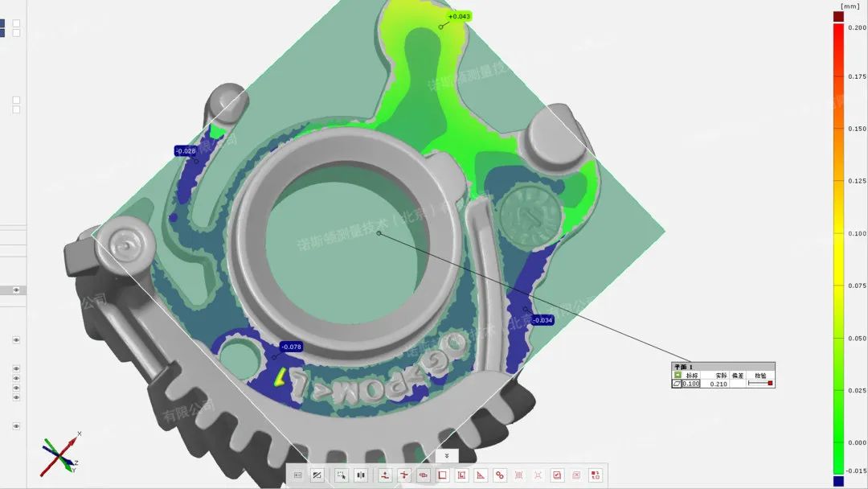
Task: Click the +0.043 deviation label
Action: coord(459,16)
